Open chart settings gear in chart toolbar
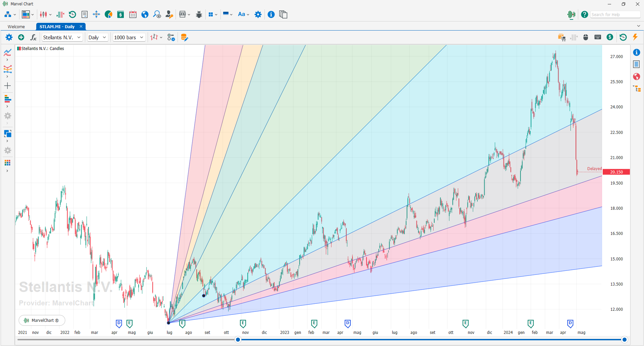 tap(9, 37)
